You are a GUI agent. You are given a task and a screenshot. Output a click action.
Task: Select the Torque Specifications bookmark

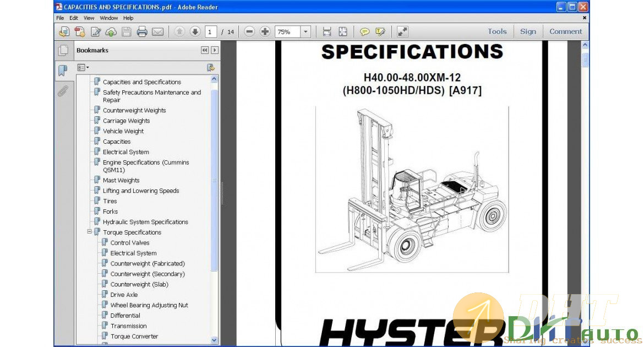tap(132, 232)
